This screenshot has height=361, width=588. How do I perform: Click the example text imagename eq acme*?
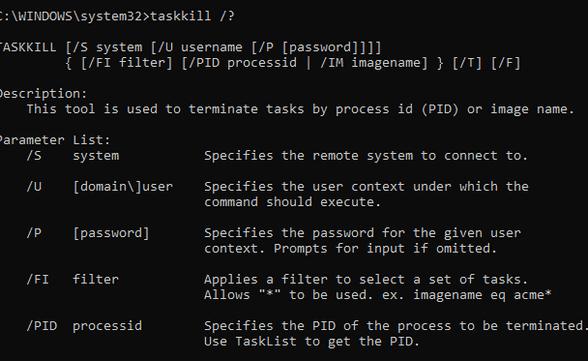482,295
